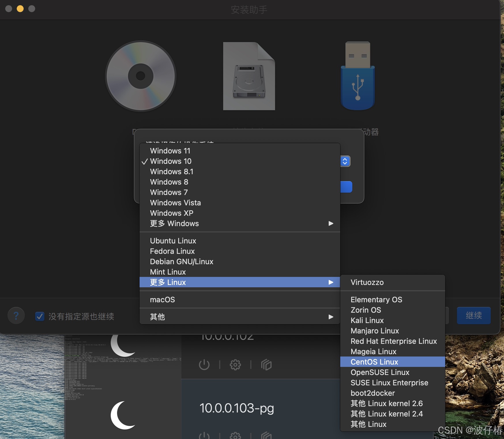The height and width of the screenshot is (439, 504).
Task: Choose Windows 8 in the menu
Action: 240,182
